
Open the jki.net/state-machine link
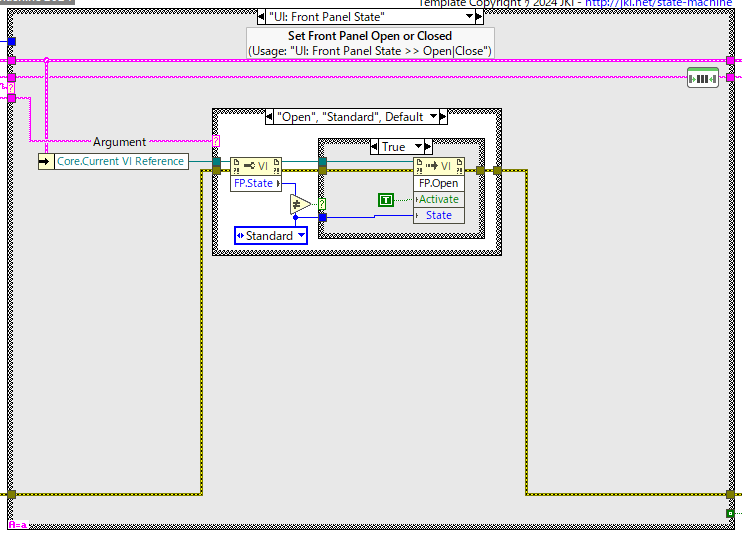click(x=658, y=3)
